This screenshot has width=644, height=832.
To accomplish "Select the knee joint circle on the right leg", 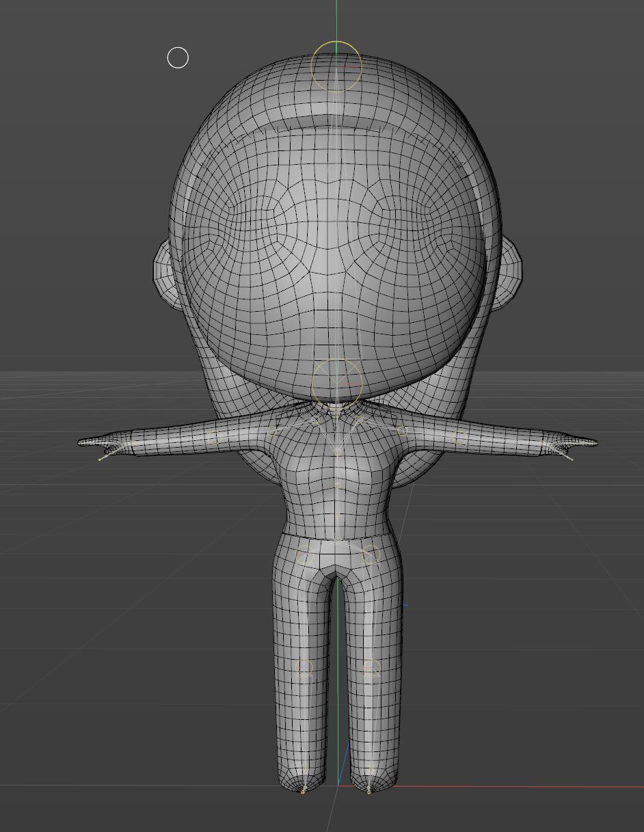I will click(x=371, y=668).
